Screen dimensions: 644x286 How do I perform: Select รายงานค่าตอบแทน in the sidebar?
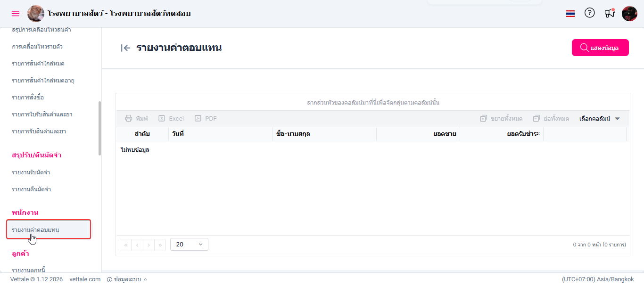[x=49, y=229]
